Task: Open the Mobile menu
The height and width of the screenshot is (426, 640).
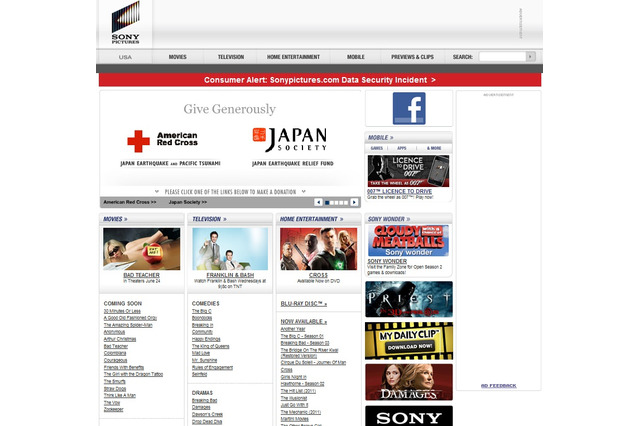Action: (x=356, y=57)
